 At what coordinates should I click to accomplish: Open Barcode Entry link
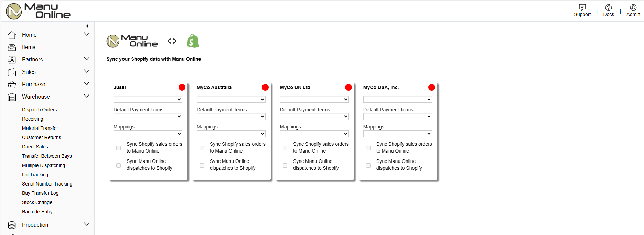(x=37, y=212)
